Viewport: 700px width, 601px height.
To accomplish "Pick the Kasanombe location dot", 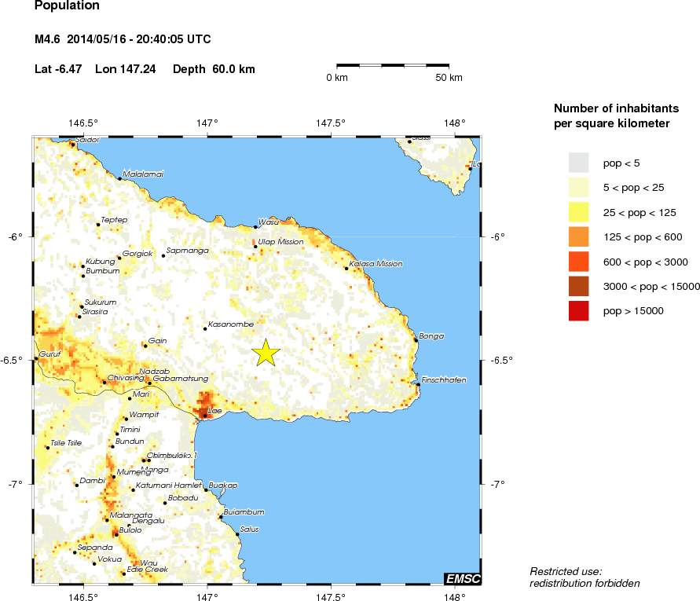I will tap(205, 328).
